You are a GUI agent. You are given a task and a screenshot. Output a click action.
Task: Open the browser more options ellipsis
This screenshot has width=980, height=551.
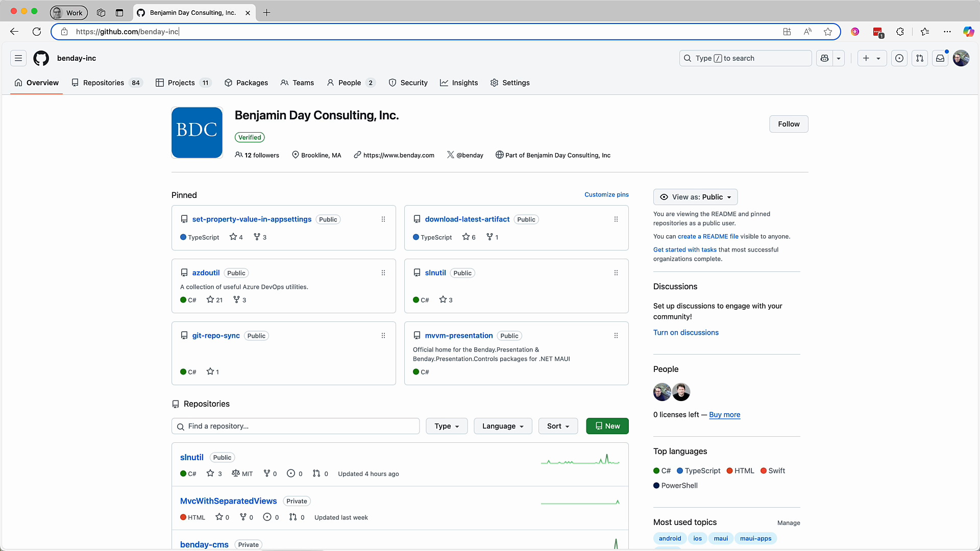[947, 32]
